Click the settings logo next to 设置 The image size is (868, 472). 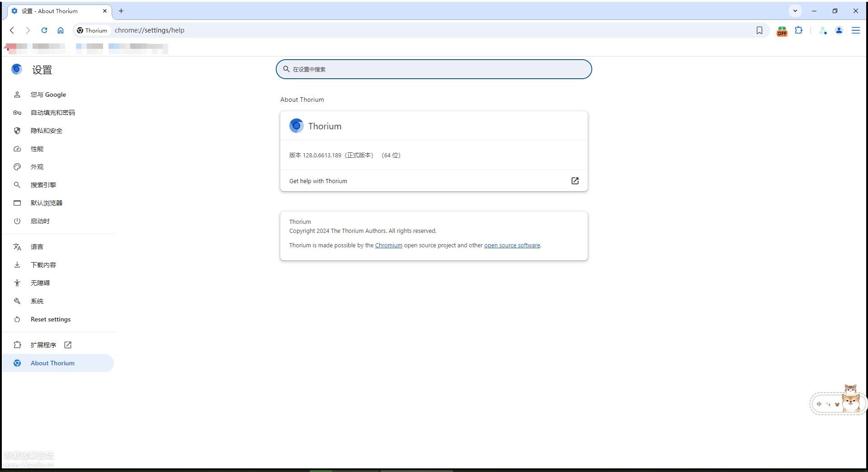click(17, 69)
